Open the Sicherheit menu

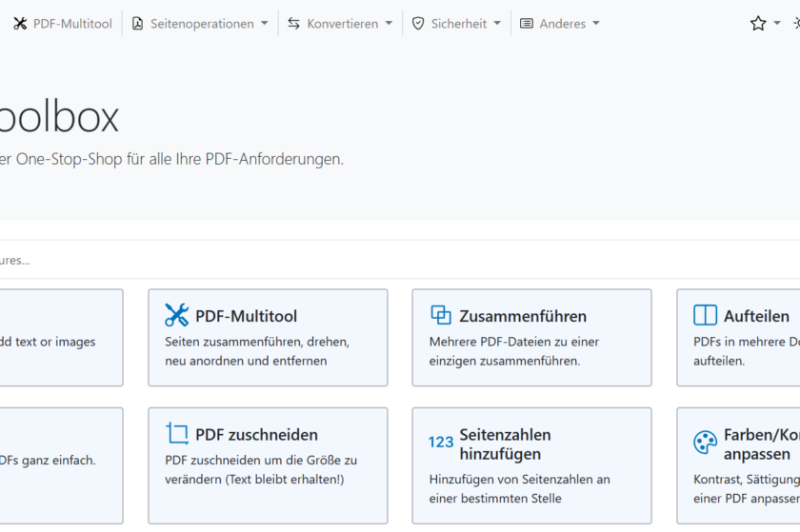[x=458, y=24]
